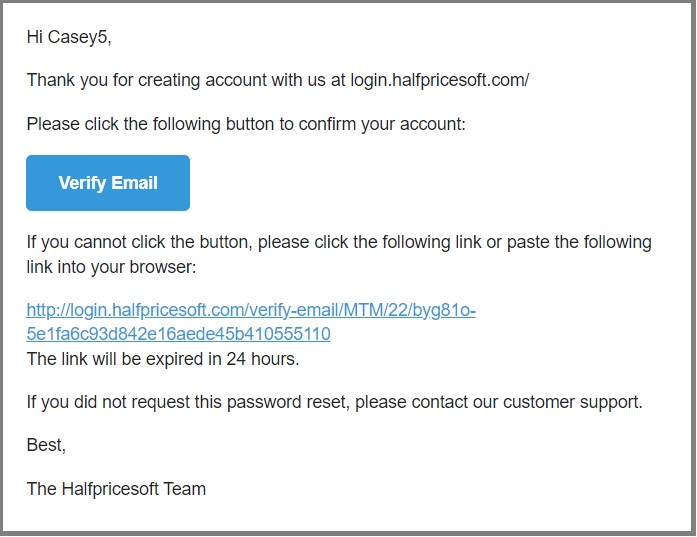Click the "Hi Casey5," greeting line
This screenshot has width=697, height=537.
coord(69,37)
